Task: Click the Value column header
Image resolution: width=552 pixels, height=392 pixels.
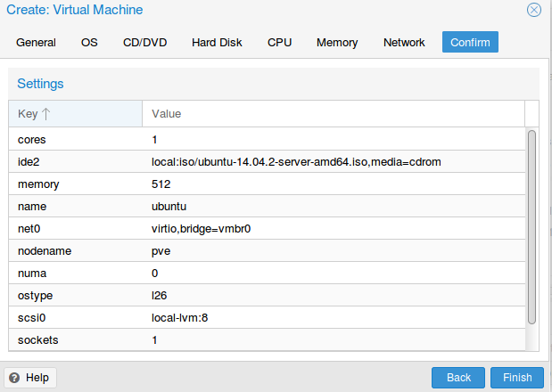Action: pos(334,113)
